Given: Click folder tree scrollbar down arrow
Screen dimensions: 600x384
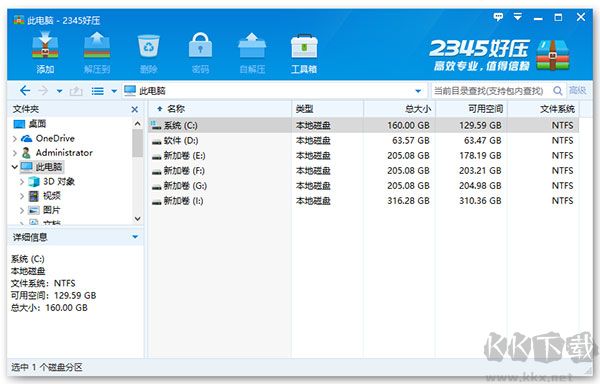Looking at the screenshot, I should point(137,219).
